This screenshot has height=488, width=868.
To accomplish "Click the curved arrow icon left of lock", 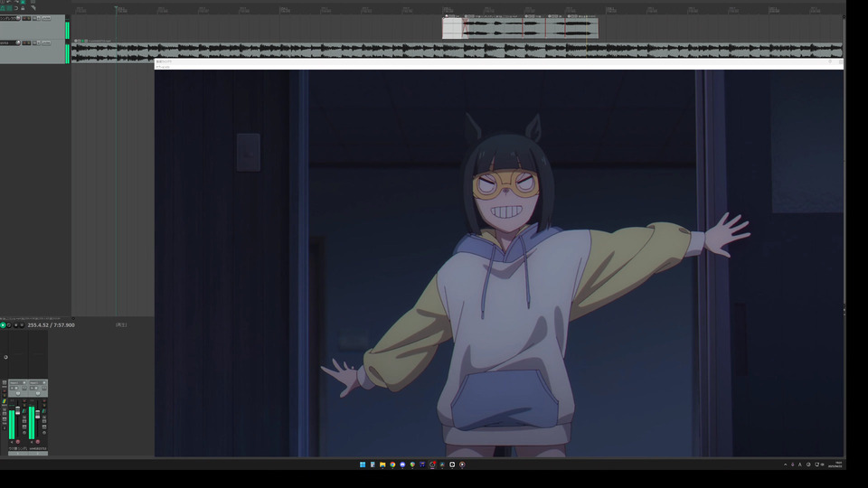I will coord(16,8).
